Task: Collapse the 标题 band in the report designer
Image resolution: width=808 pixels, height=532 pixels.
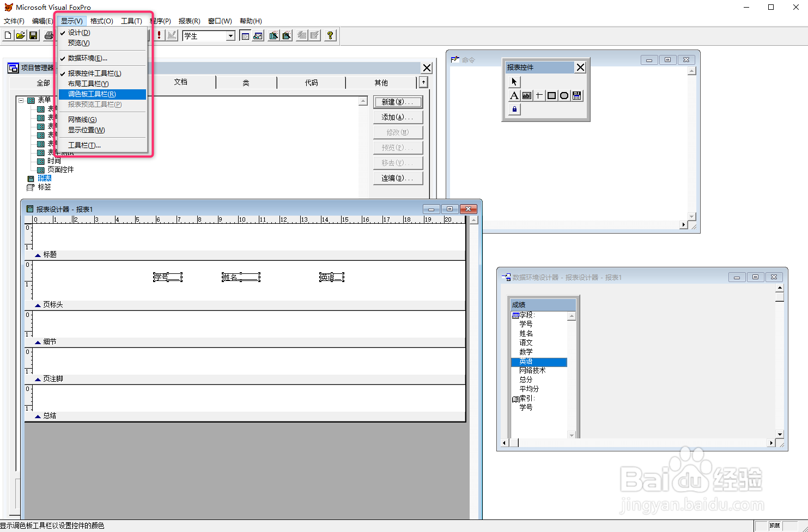Action: (37, 254)
